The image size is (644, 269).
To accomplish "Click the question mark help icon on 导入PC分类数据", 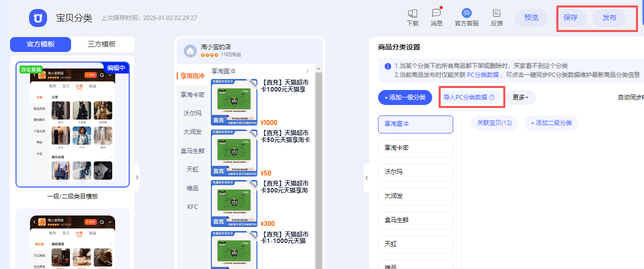I will click(492, 97).
